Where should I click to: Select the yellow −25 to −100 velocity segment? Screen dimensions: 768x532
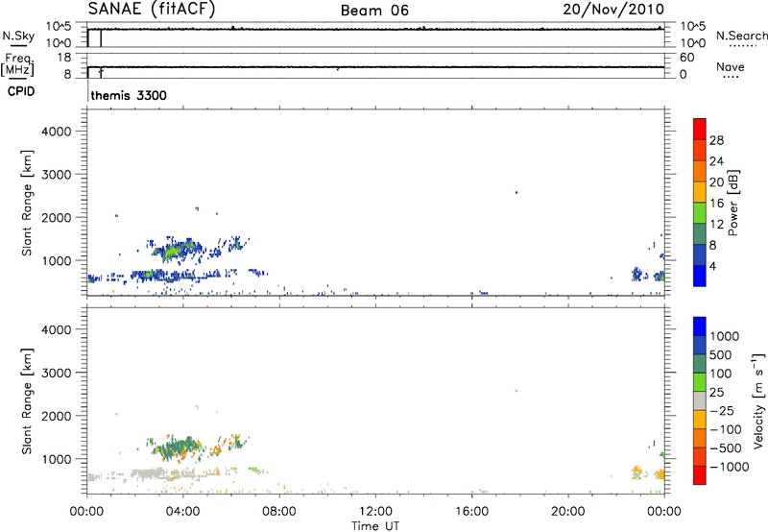[x=700, y=420]
